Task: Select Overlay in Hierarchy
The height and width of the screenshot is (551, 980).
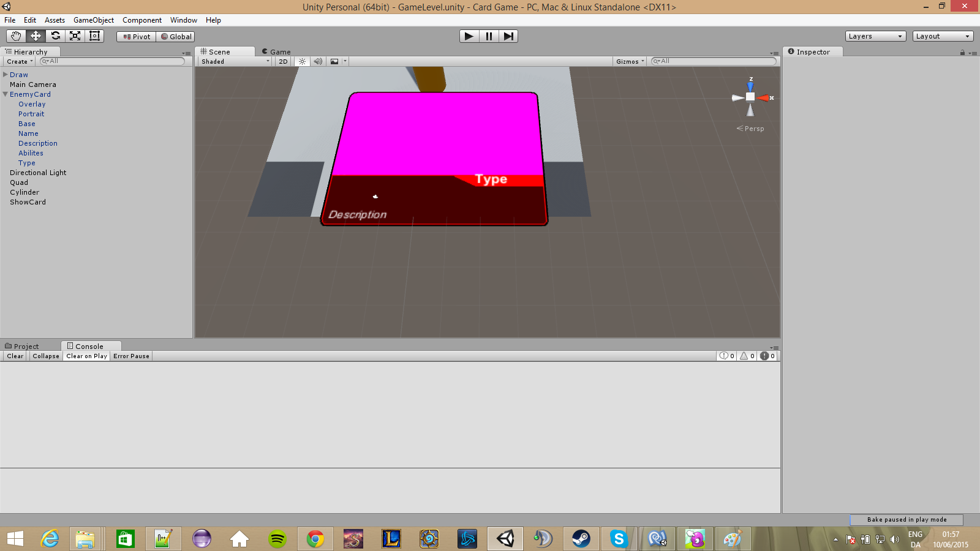Action: point(32,104)
